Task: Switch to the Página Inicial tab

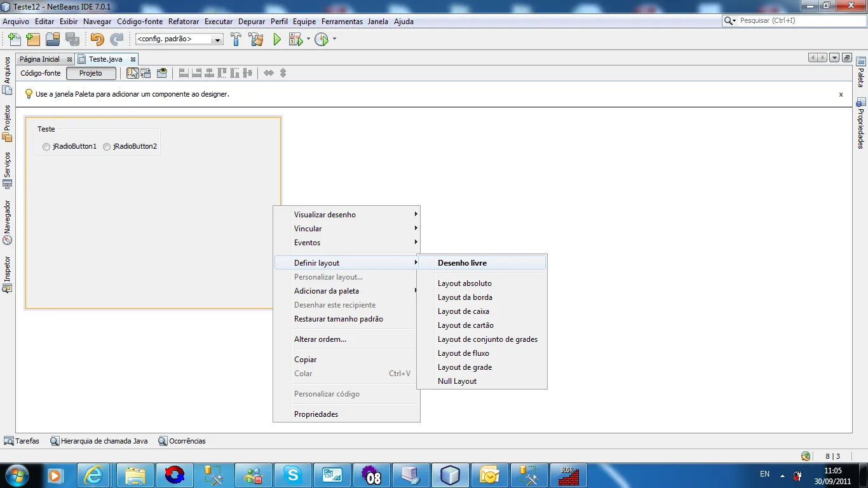Action: 39,59
